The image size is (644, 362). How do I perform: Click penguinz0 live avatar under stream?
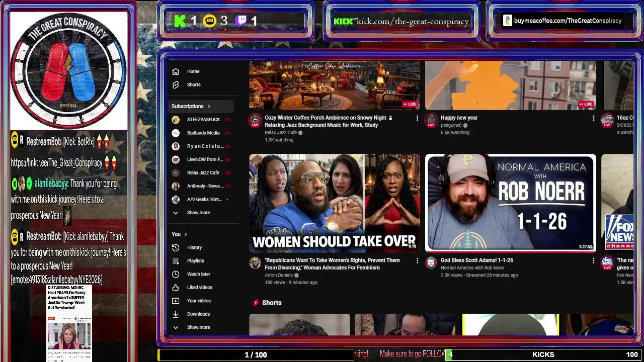[431, 120]
